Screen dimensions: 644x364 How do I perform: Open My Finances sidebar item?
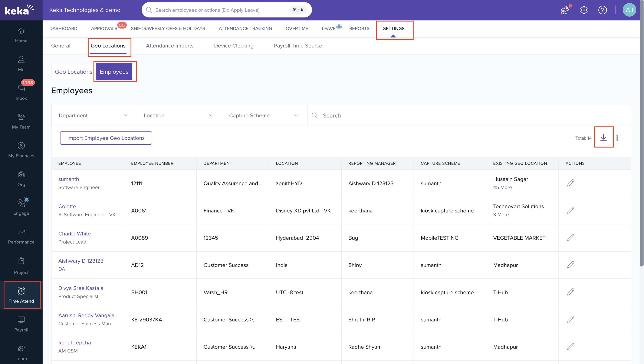pyautogui.click(x=21, y=150)
